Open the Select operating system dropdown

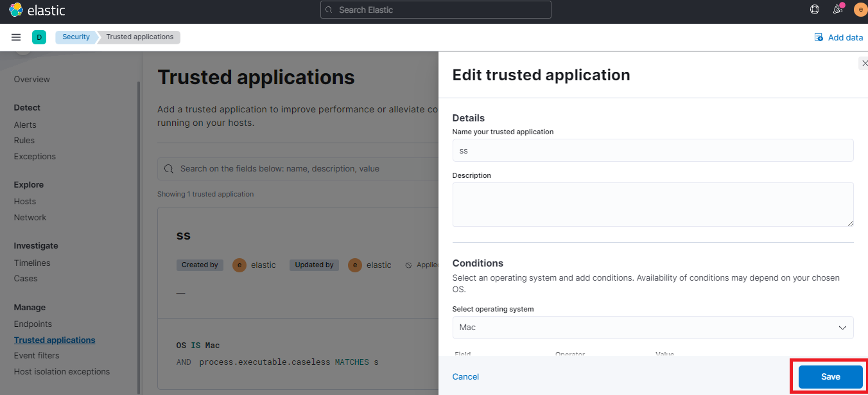tap(652, 328)
